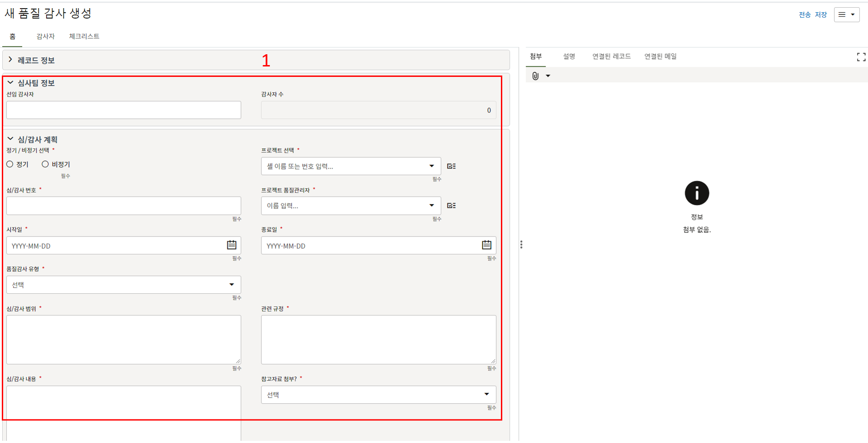
Task: Select the 정기 radio option
Action: pyautogui.click(x=10, y=164)
